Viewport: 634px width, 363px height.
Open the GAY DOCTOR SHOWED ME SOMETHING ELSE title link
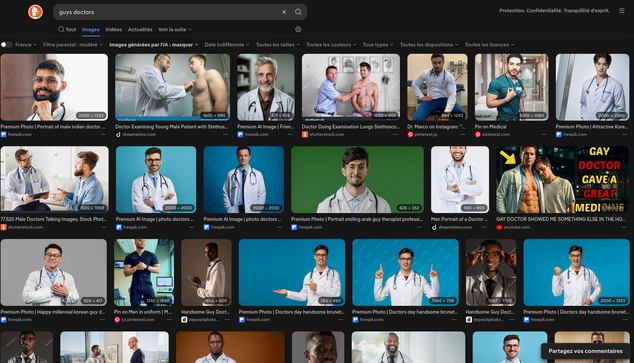point(561,219)
